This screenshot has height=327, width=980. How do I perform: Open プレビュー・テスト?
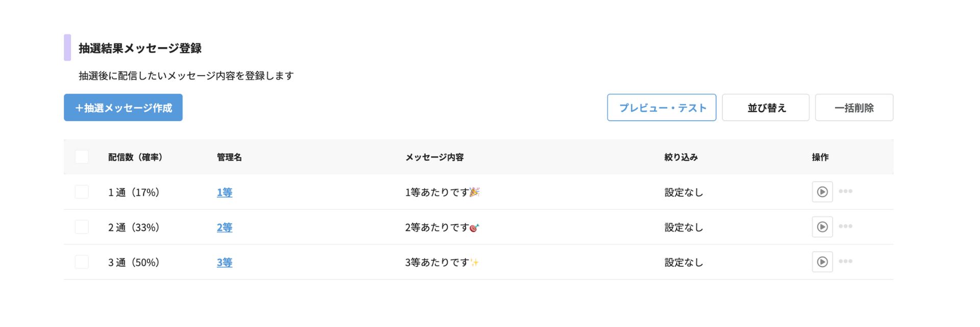[661, 108]
